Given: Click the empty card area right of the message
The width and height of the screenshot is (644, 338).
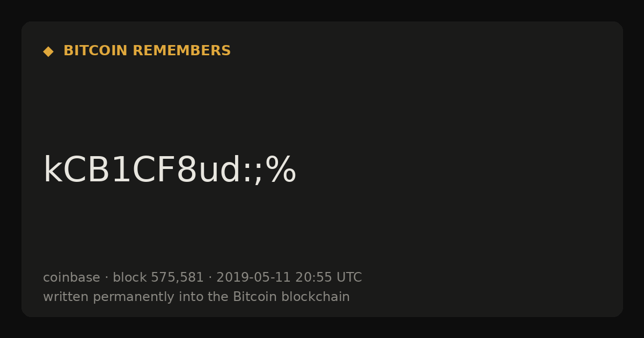Looking at the screenshot, I should (456, 171).
